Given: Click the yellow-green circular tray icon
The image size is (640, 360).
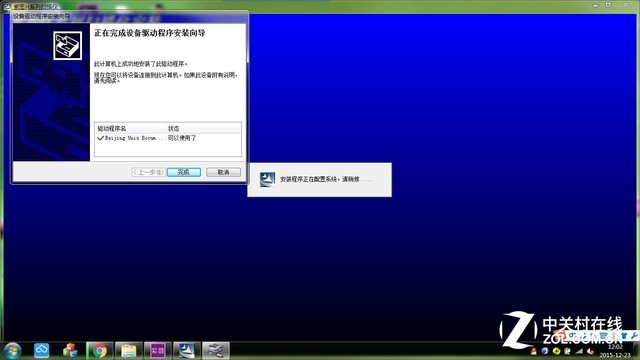Looking at the screenshot, I should [556, 351].
